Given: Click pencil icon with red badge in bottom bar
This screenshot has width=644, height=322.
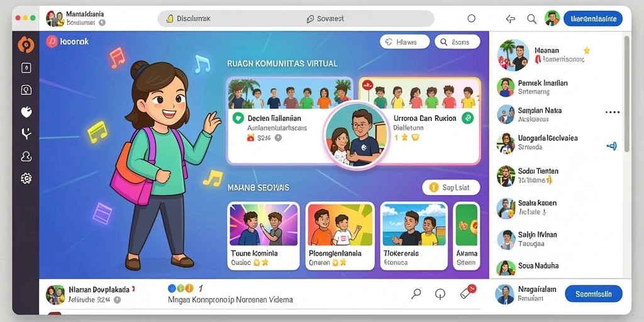Looking at the screenshot, I should click(x=467, y=292).
